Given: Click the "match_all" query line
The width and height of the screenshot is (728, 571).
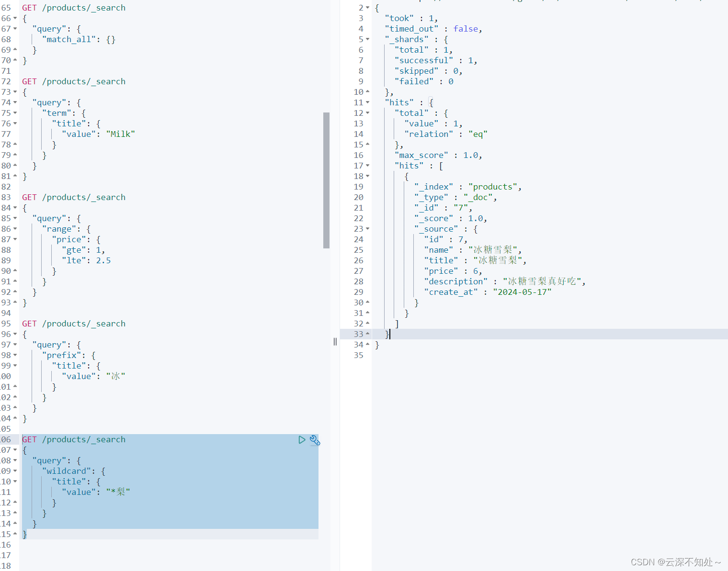Looking at the screenshot, I should click(x=79, y=39).
